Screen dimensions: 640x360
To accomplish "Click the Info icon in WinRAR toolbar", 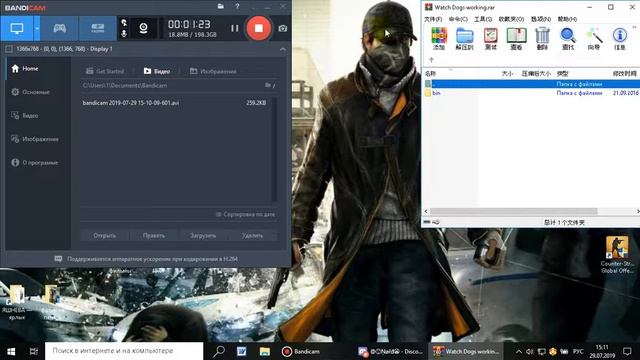I will [x=620, y=38].
